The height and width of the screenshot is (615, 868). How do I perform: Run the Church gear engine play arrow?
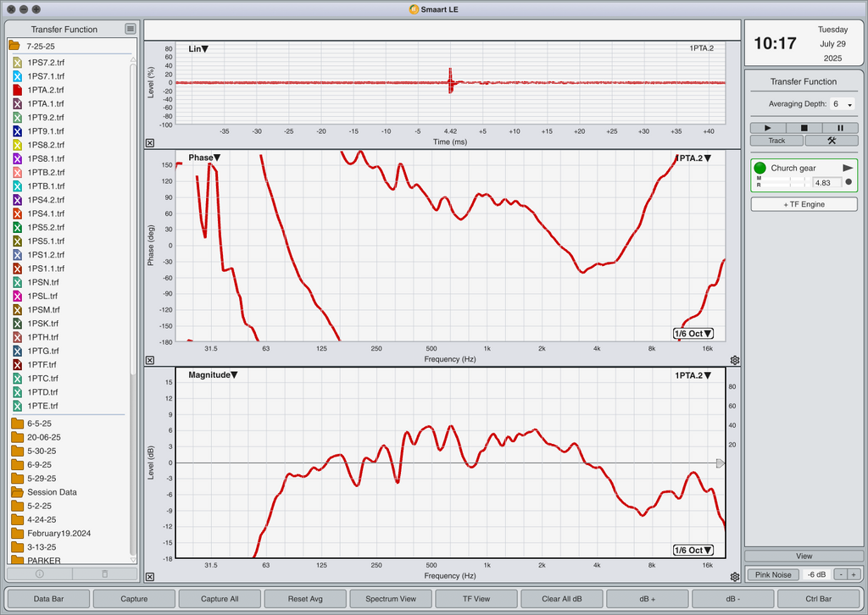coord(848,168)
